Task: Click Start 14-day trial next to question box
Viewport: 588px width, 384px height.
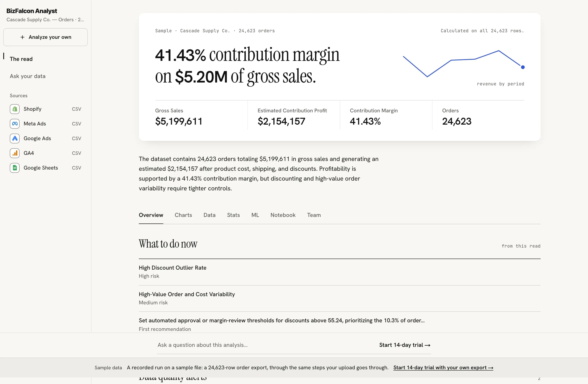Action: (x=405, y=345)
